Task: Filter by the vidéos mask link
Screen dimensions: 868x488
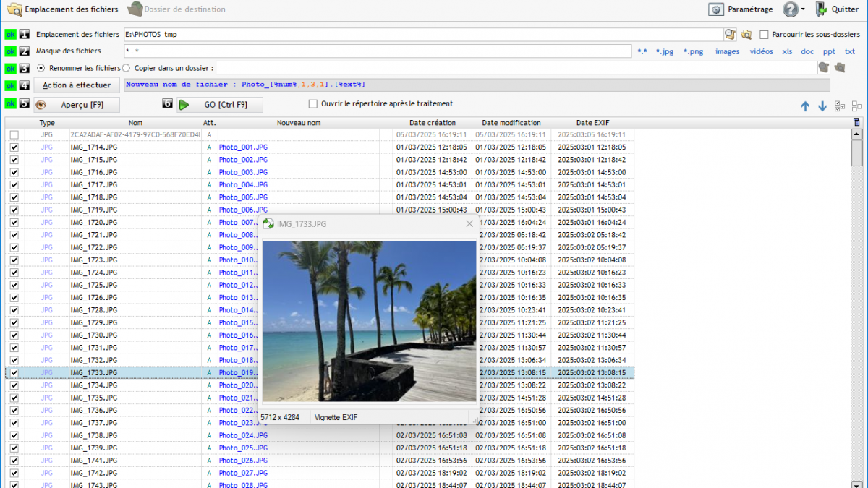Action: click(x=761, y=51)
